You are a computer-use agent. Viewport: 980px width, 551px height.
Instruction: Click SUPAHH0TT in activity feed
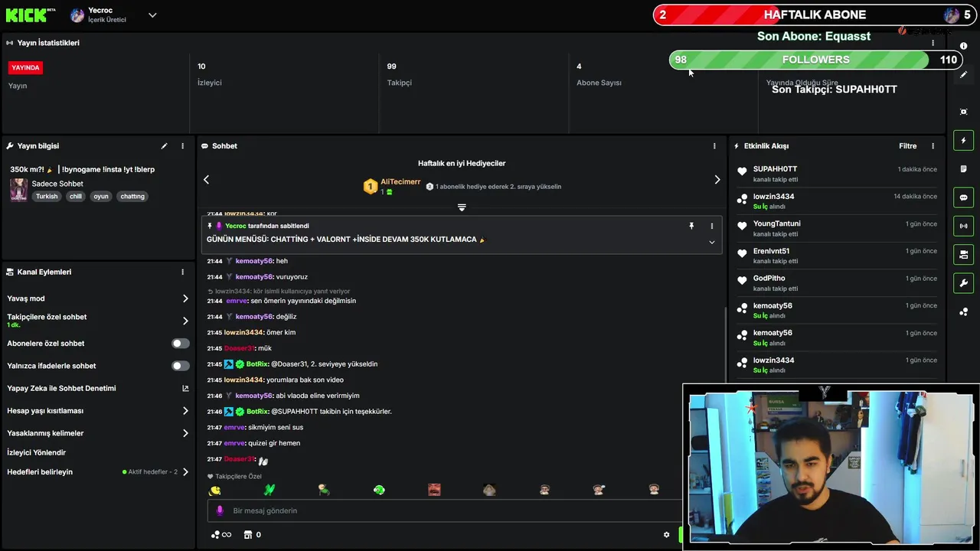pos(775,169)
